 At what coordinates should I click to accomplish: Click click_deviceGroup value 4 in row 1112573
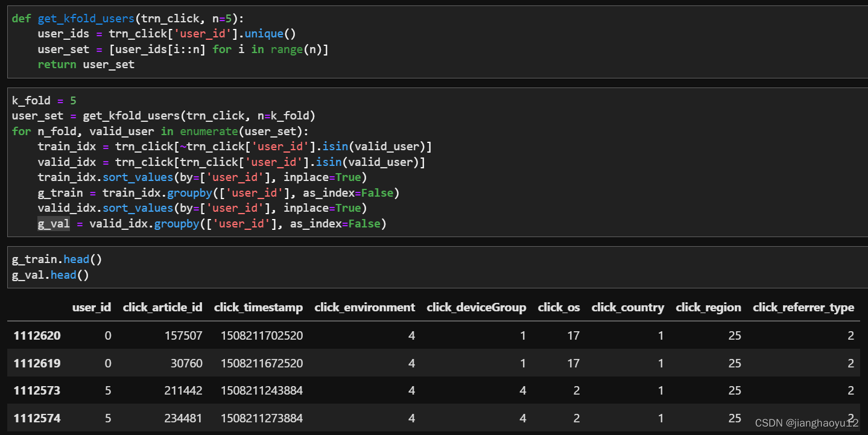pos(522,391)
